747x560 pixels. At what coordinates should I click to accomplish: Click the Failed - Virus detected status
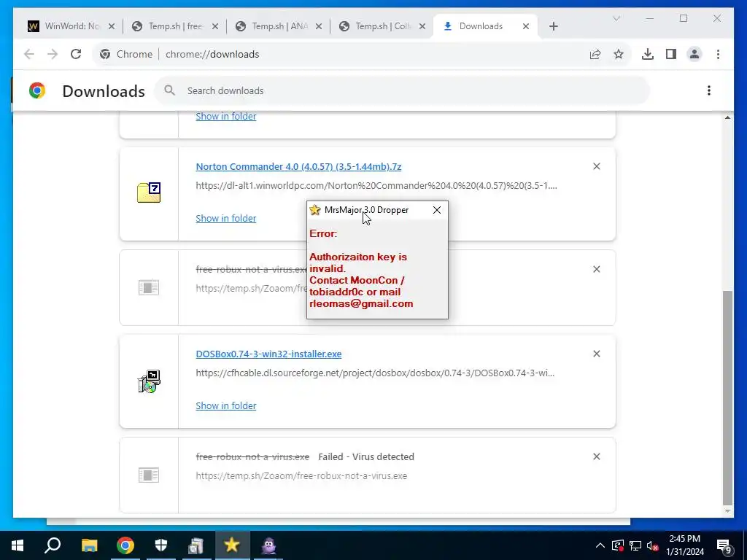click(366, 456)
